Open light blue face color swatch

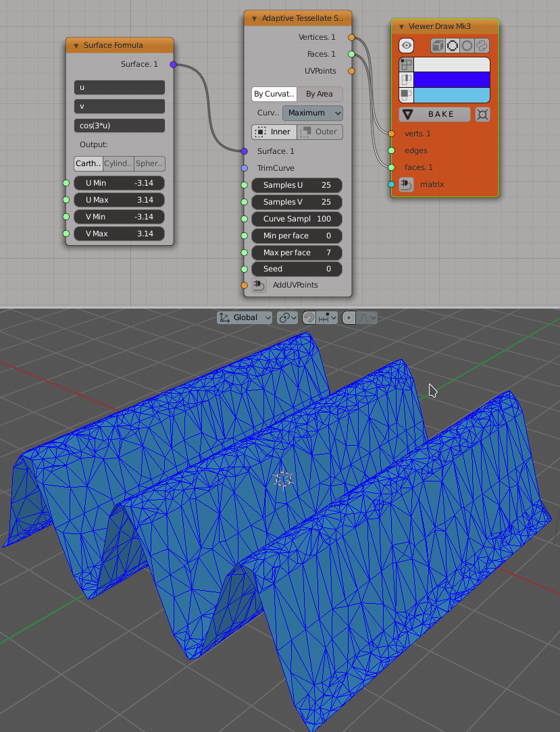pyautogui.click(x=452, y=95)
